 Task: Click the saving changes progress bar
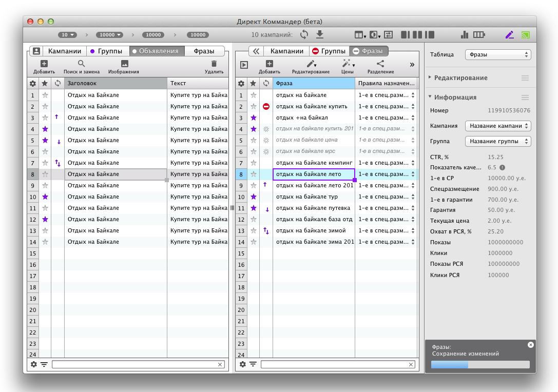pyautogui.click(x=480, y=364)
